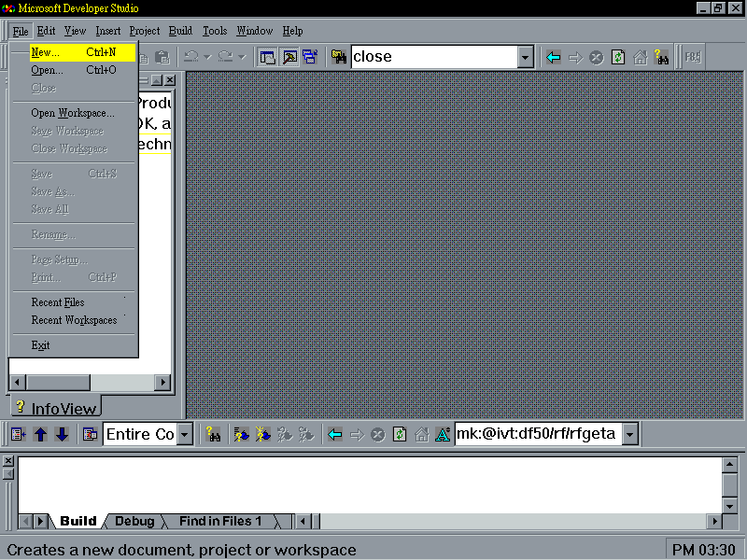This screenshot has height=560, width=747.
Task: Switch to the Build output tab
Action: [x=78, y=522]
